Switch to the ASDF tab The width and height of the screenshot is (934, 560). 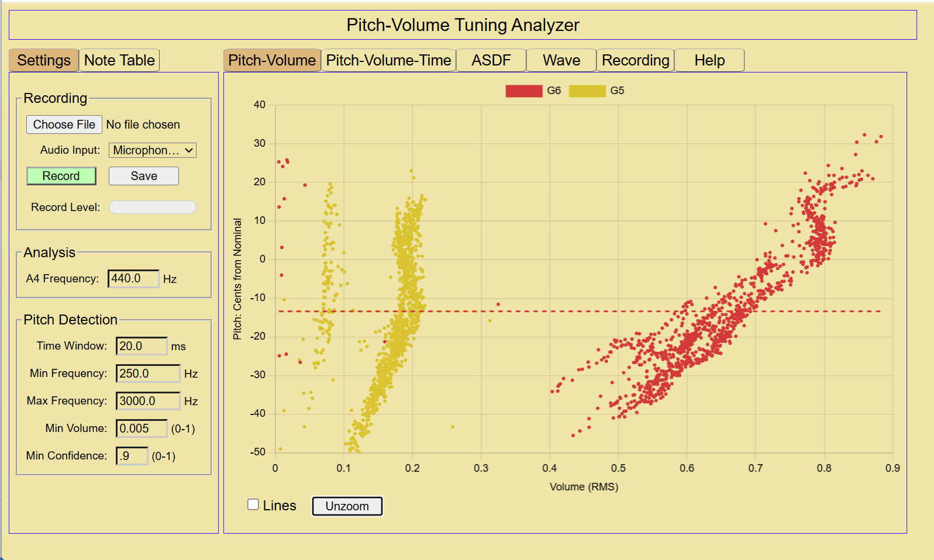[491, 60]
